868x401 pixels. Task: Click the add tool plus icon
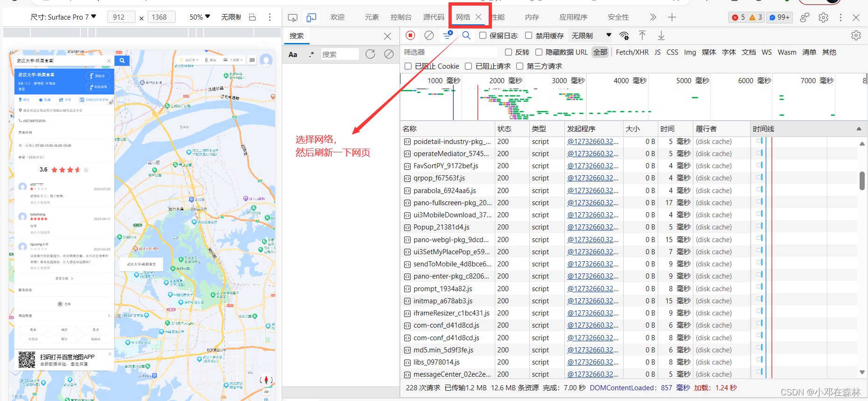pos(672,17)
